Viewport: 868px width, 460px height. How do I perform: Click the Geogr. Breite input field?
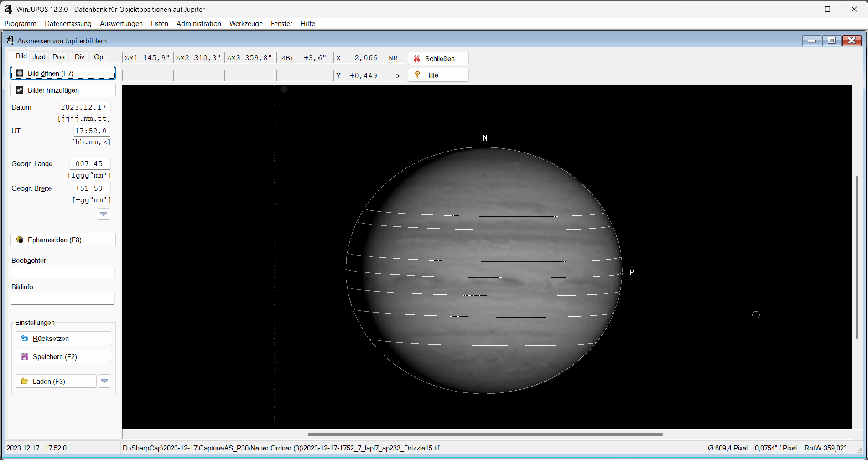[92, 188]
